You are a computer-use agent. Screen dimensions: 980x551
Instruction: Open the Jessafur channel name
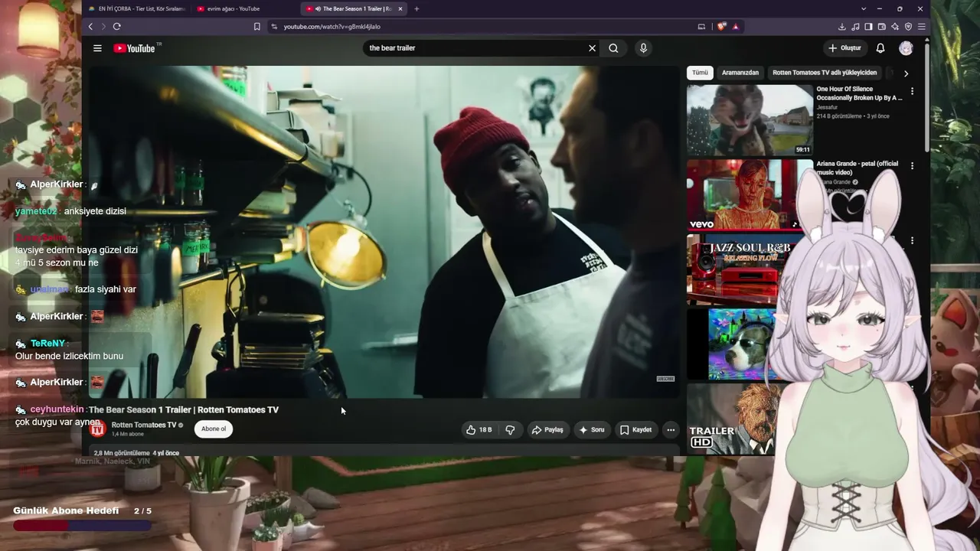827,107
